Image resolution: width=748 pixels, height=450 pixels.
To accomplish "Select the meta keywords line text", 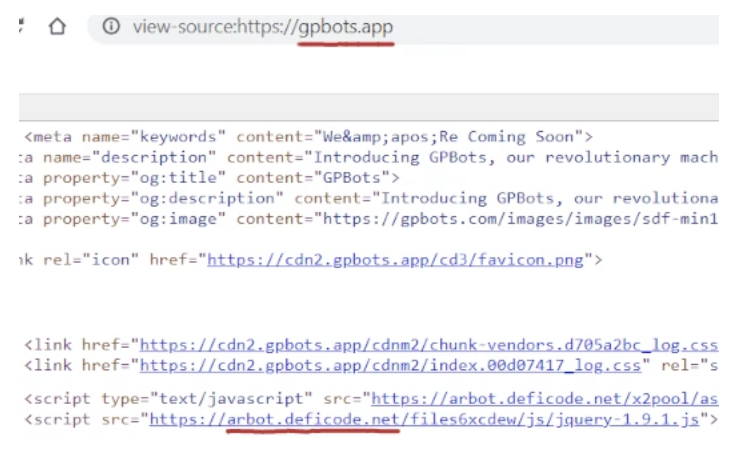I will pos(309,137).
